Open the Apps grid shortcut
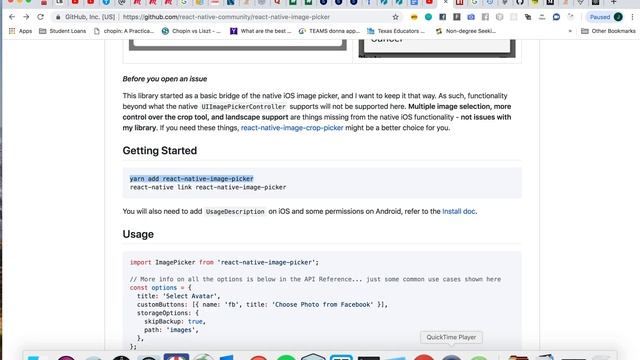The height and width of the screenshot is (360, 640). [20, 31]
